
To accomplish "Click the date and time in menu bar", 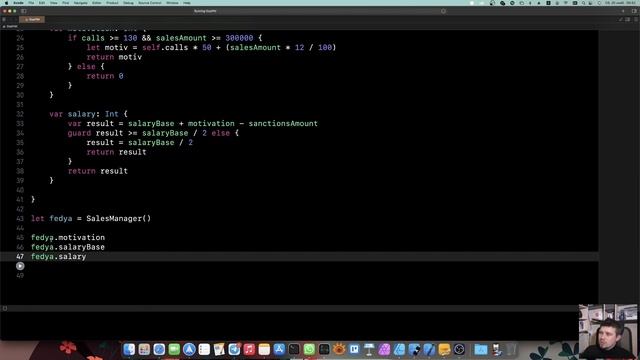I will (x=621, y=3).
